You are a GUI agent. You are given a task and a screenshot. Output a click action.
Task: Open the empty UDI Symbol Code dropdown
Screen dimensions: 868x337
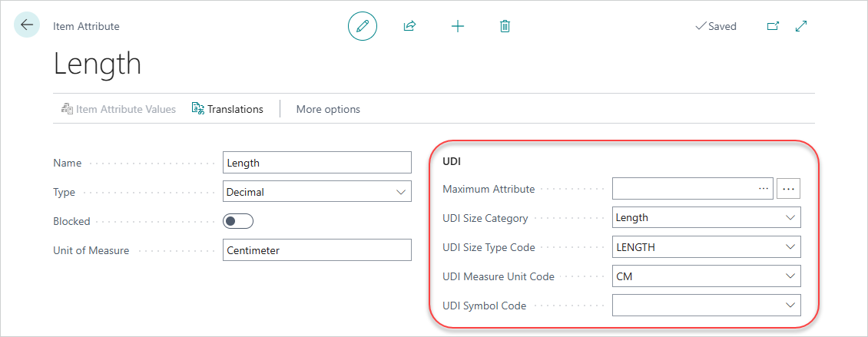pos(790,306)
